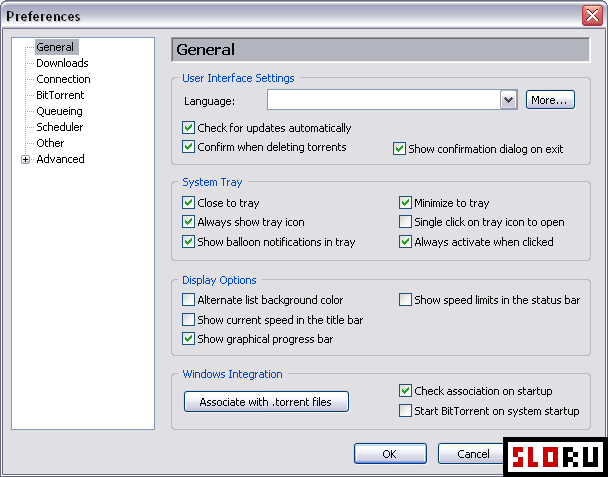This screenshot has width=608, height=477.
Task: Open the Connection preferences page
Action: pyautogui.click(x=63, y=79)
